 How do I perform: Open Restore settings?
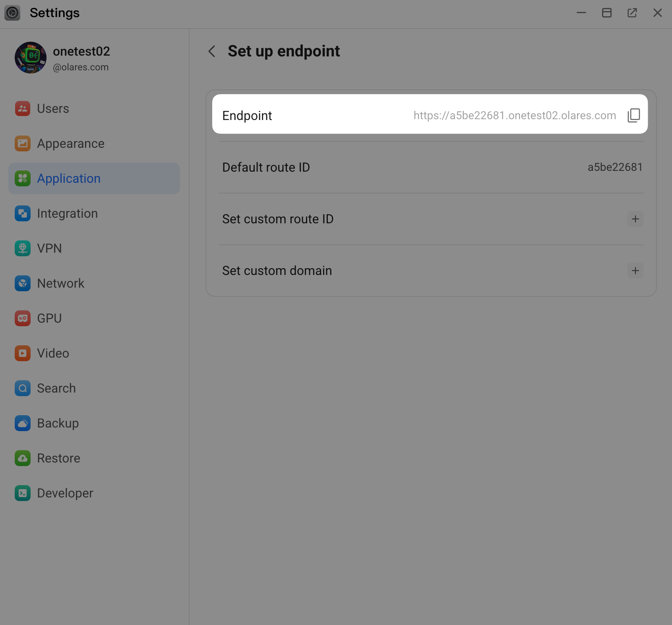click(23, 458)
